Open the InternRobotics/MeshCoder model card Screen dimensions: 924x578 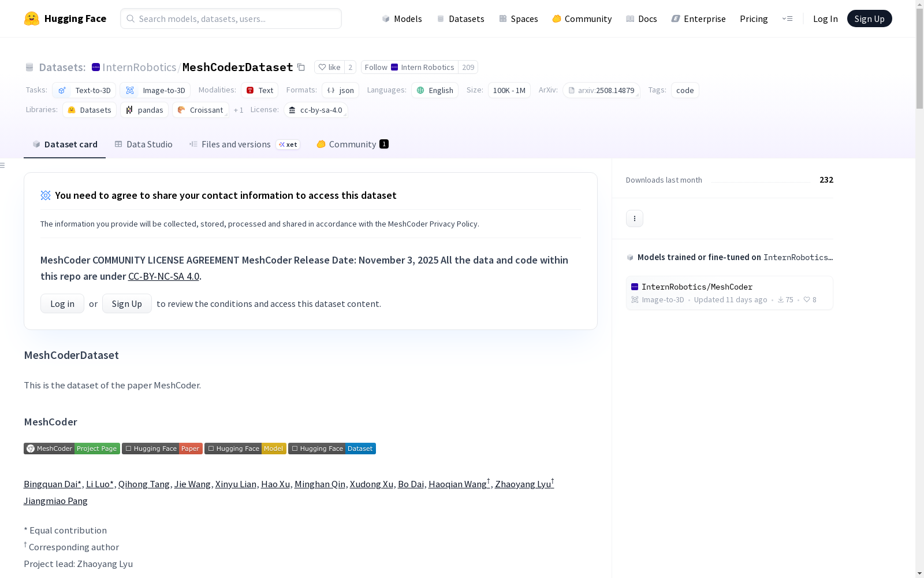[729, 293]
